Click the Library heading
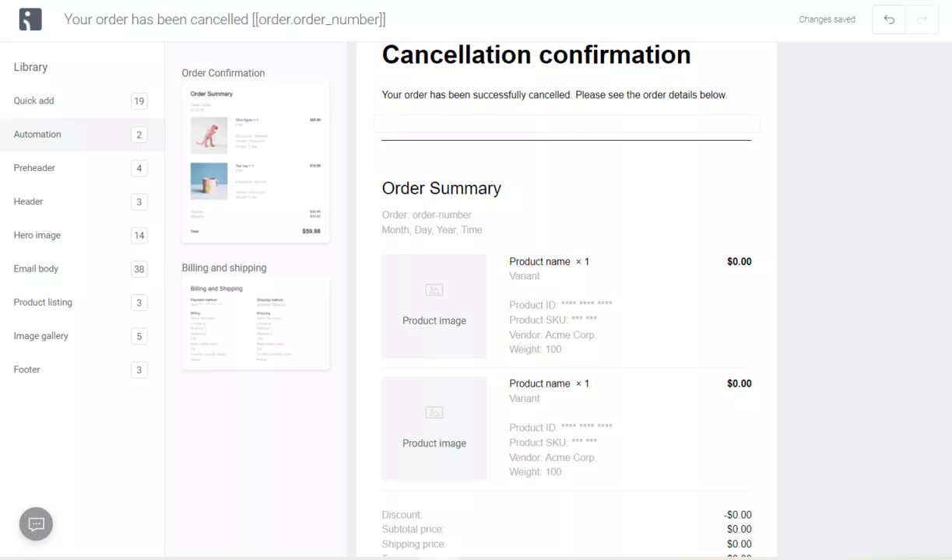The height and width of the screenshot is (560, 952). click(x=30, y=67)
